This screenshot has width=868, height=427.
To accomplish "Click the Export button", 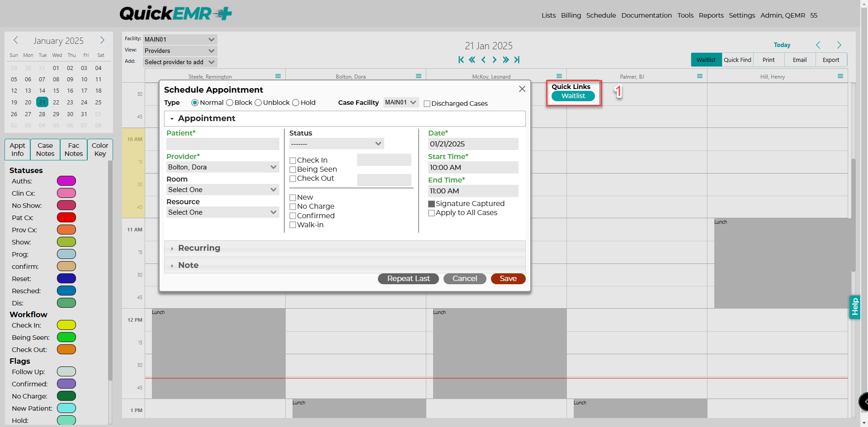I will 831,60.
